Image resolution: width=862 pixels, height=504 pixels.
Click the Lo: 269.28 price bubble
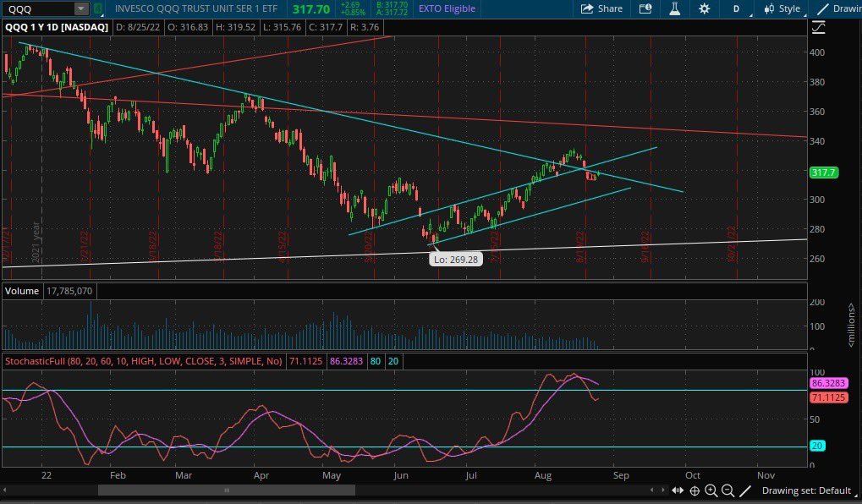point(456,260)
